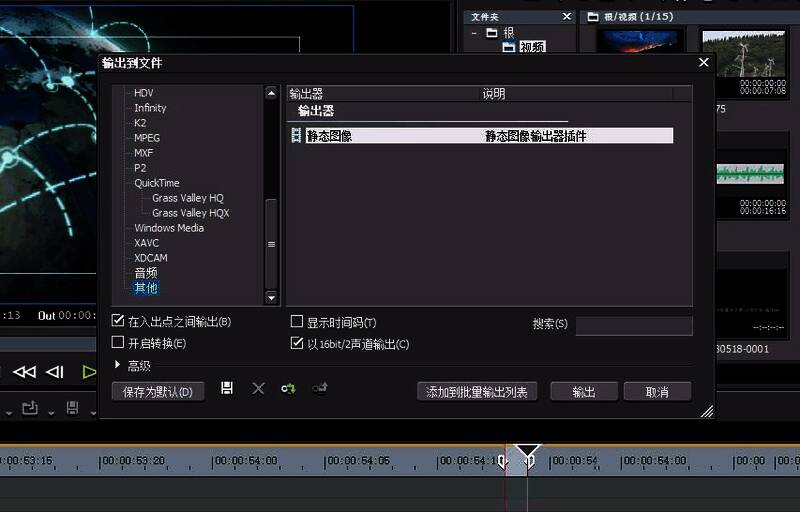Select Windows Media in exporter tree
This screenshot has width=800, height=512.
pos(169,227)
